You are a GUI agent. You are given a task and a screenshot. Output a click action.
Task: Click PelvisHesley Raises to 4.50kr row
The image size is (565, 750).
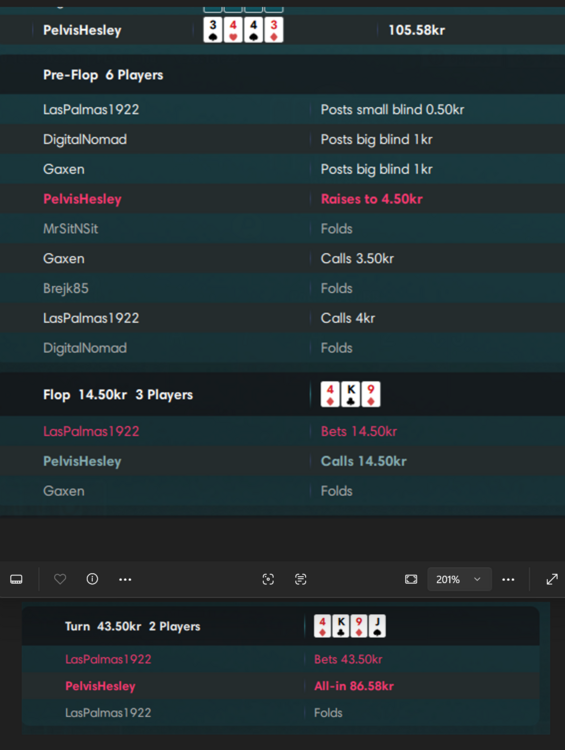coord(282,199)
